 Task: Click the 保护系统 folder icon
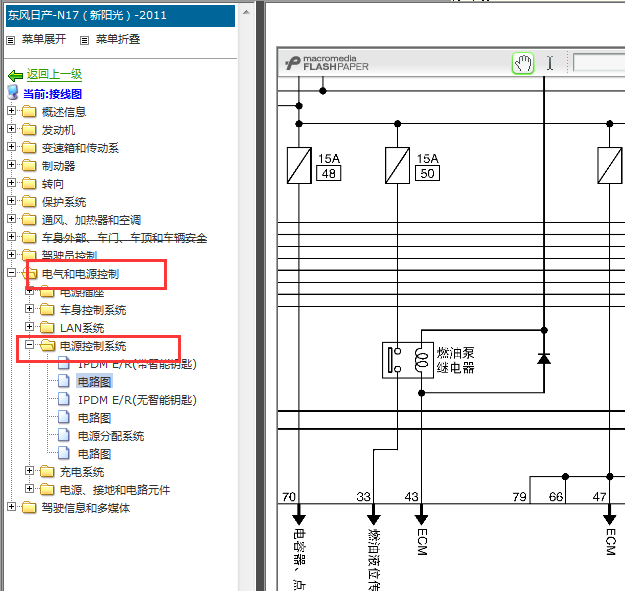29,201
